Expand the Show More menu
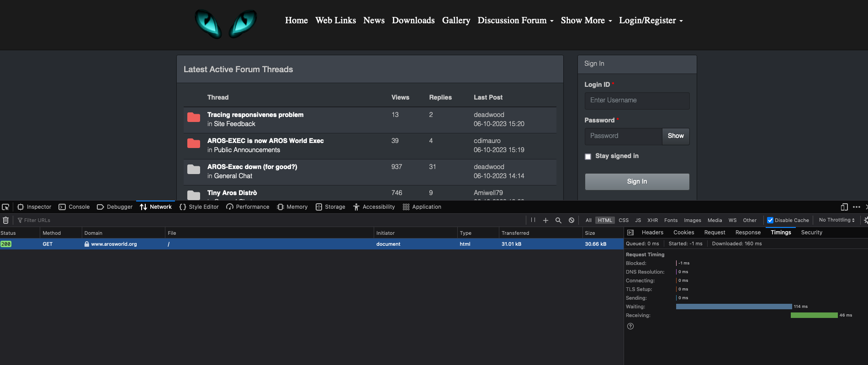This screenshot has height=365, width=868. click(586, 21)
